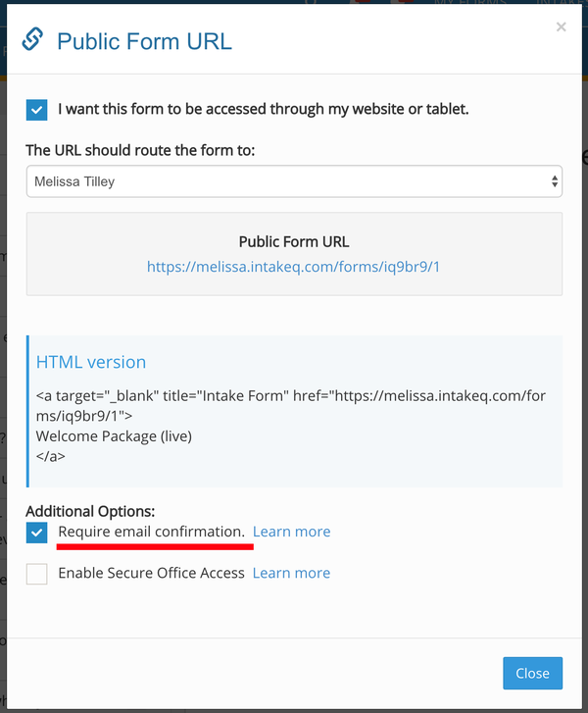The image size is (588, 713).
Task: Click the closing '</a>' code line
Action: tap(50, 456)
